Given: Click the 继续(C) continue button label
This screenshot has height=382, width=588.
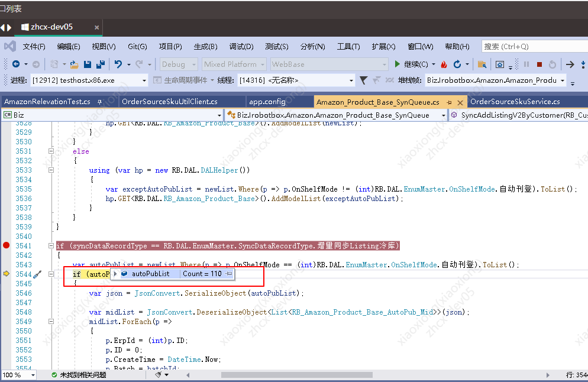Looking at the screenshot, I should (416, 64).
